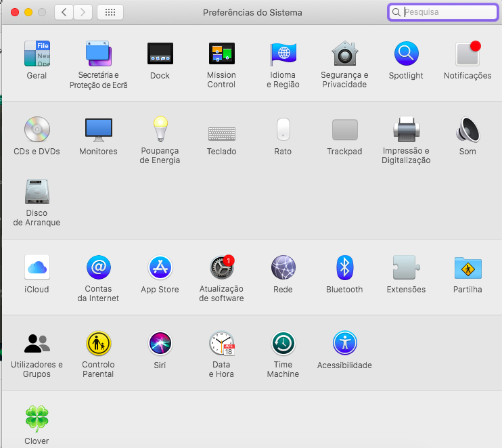Viewport: 502px width, 448px height.
Task: Click the red close window button
Action: click(x=15, y=12)
